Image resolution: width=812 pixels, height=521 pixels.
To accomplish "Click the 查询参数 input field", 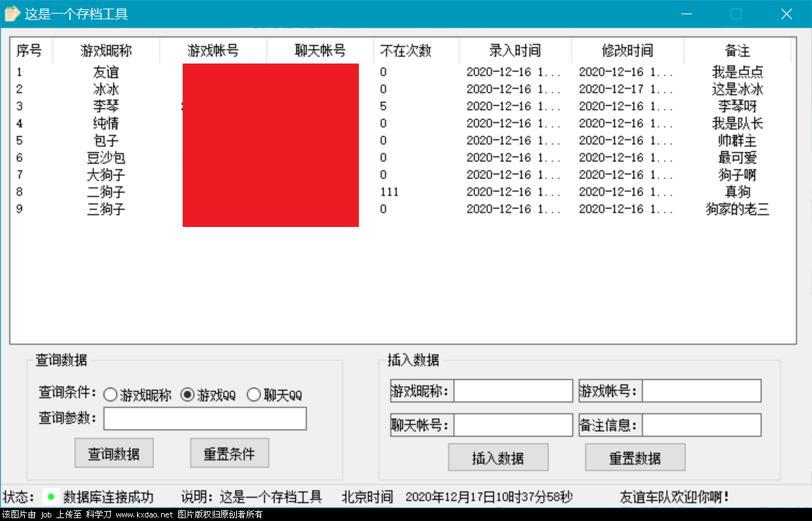I will (x=205, y=418).
